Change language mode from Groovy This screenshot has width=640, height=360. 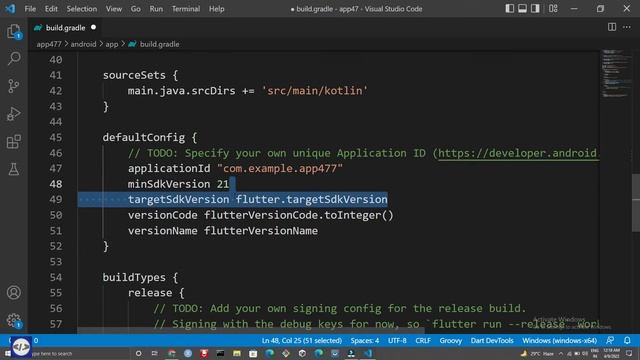(451, 340)
